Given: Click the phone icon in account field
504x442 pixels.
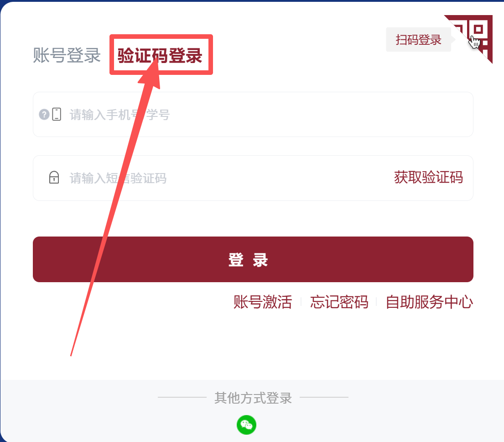Looking at the screenshot, I should 57,114.
